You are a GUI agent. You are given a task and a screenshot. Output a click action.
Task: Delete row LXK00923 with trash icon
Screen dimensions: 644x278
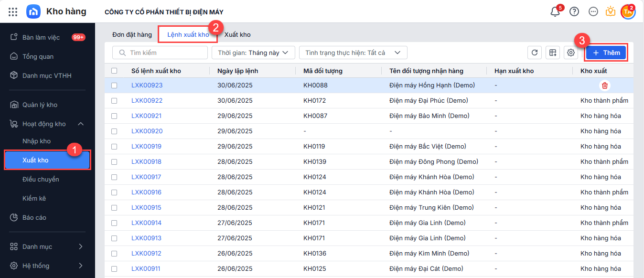[605, 86]
